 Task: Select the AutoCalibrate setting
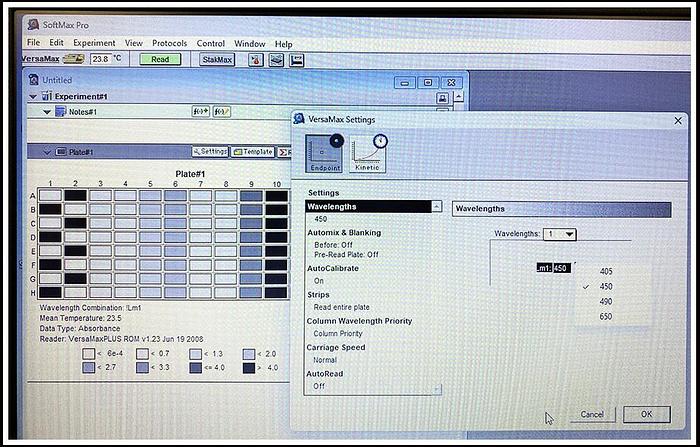(333, 268)
